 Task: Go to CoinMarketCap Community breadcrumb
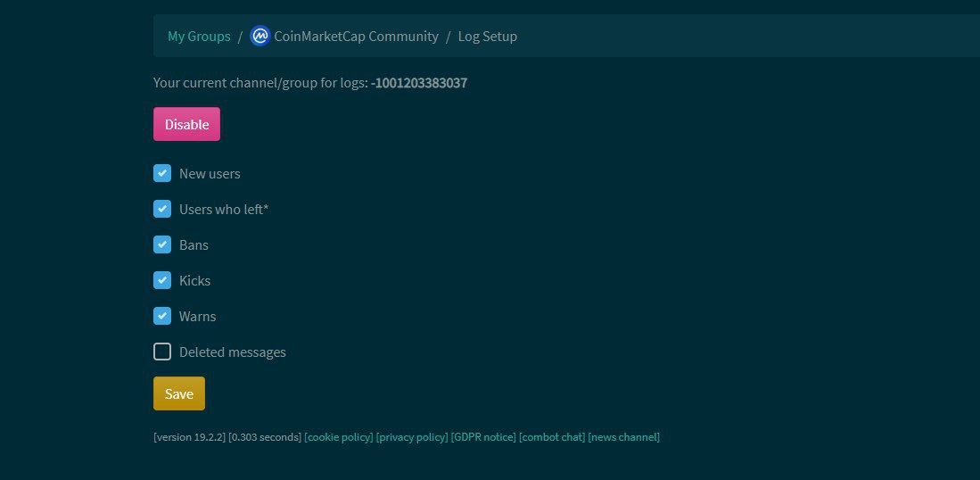357,37
